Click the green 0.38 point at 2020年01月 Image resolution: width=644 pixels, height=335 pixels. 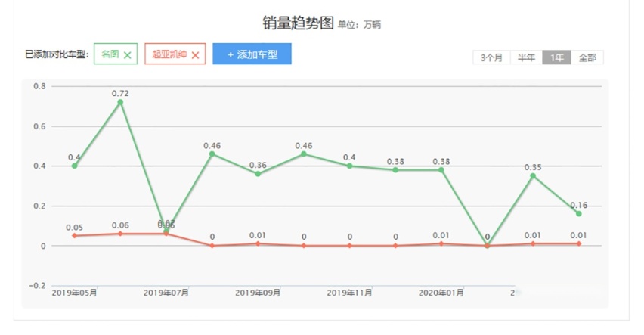click(x=441, y=169)
